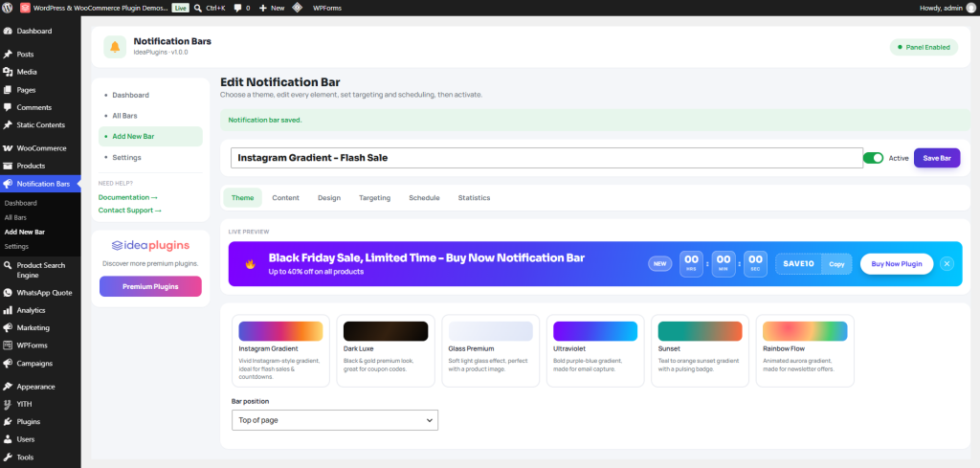This screenshot has width=980, height=468.
Task: Toggle the Active switch off
Action: [x=873, y=158]
